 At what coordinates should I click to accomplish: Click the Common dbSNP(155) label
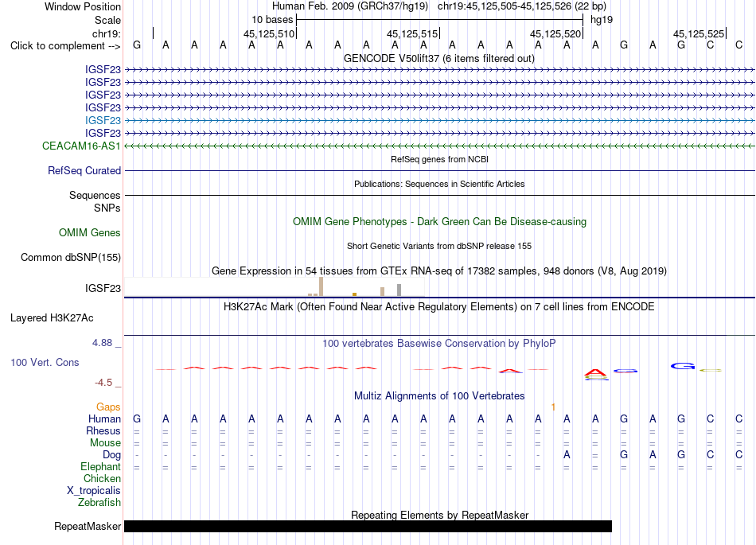70,257
